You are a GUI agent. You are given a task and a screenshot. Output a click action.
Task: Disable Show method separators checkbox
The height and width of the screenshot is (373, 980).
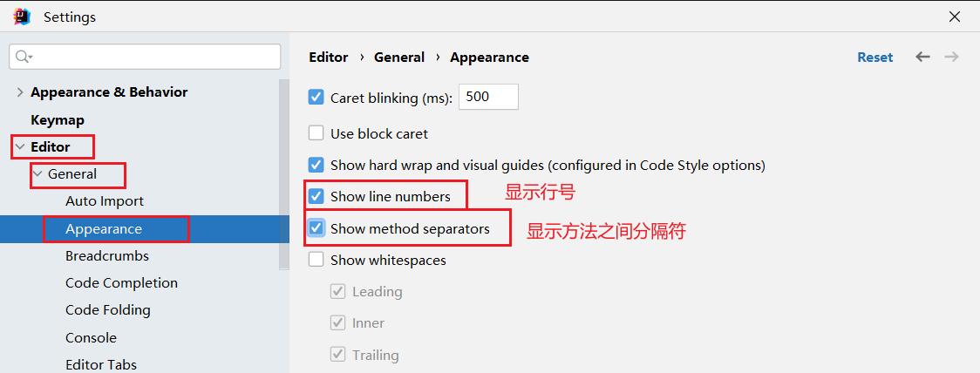coord(316,228)
